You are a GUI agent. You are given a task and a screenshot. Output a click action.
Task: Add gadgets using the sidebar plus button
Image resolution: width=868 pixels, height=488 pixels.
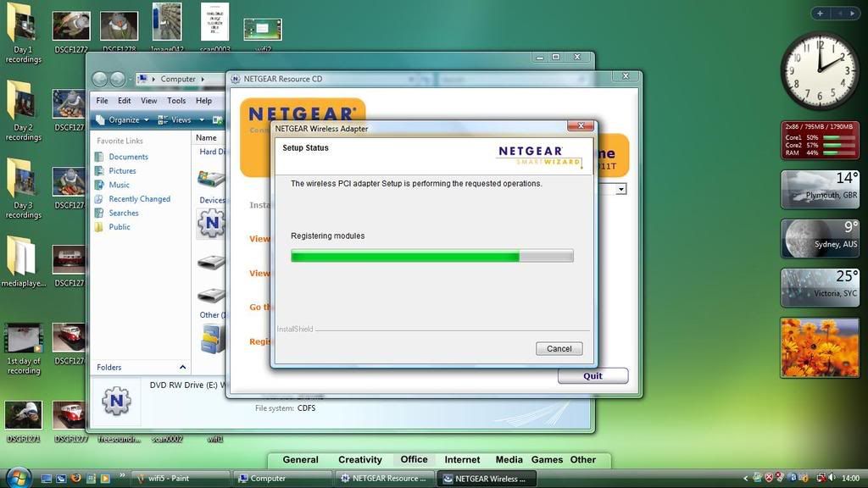click(820, 14)
